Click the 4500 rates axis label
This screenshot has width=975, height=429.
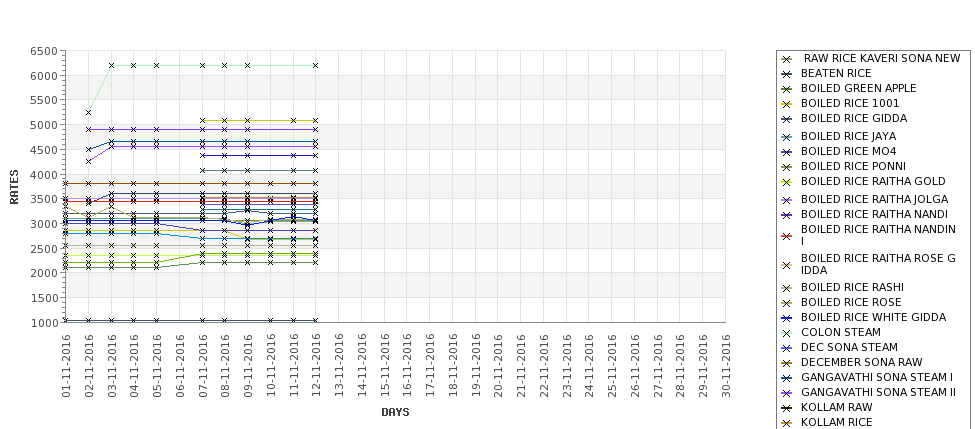44,150
